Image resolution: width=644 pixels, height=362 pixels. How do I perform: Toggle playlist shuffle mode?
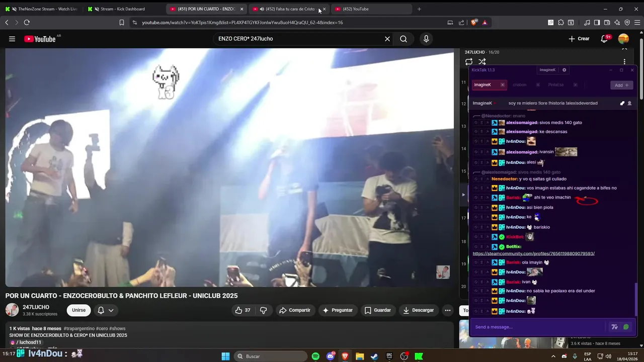pyautogui.click(x=482, y=61)
